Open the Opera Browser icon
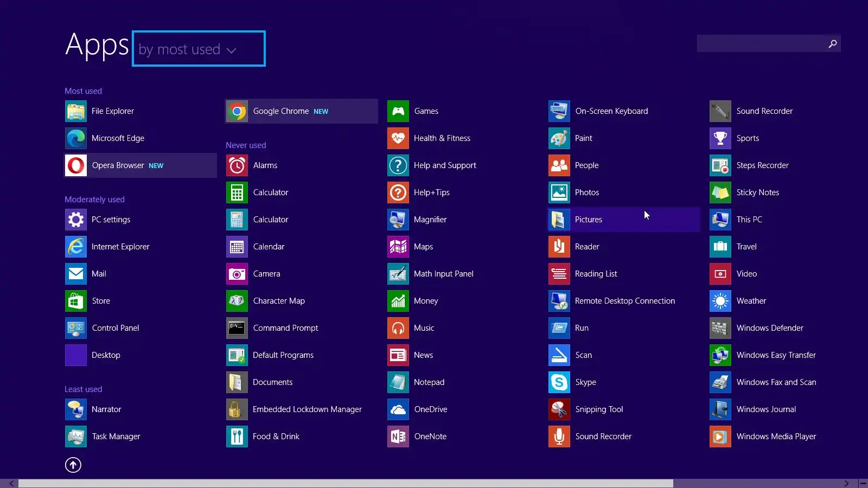This screenshot has height=488, width=868. click(76, 165)
